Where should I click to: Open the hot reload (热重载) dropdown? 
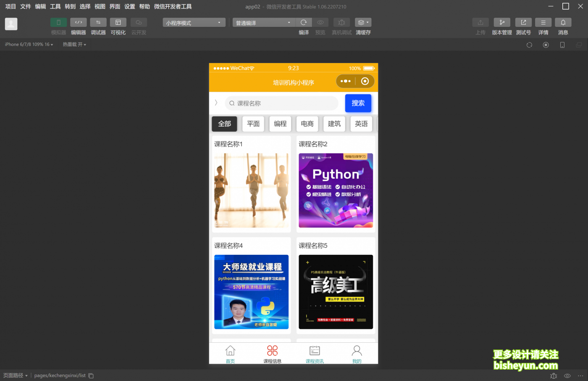click(74, 44)
